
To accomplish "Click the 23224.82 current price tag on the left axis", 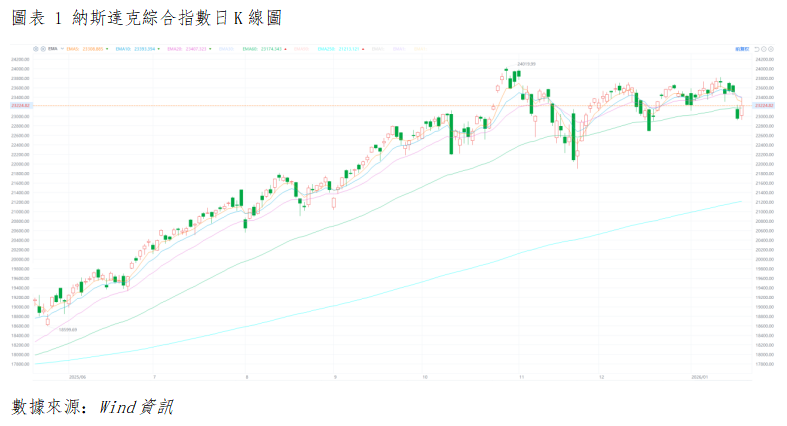I will pyautogui.click(x=22, y=106).
